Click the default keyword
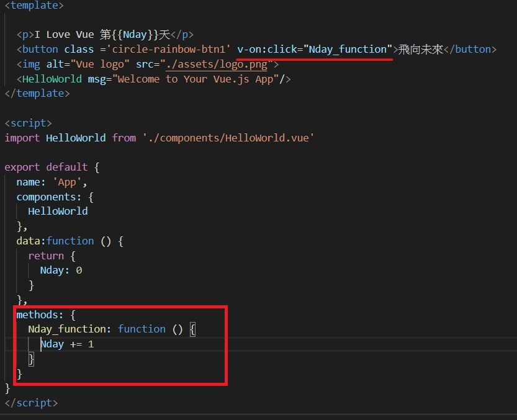517x420 pixels. (x=67, y=167)
